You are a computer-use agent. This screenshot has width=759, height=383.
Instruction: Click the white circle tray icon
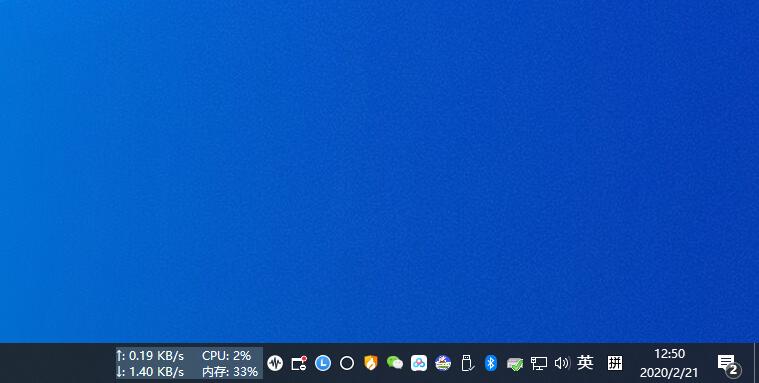[347, 363]
